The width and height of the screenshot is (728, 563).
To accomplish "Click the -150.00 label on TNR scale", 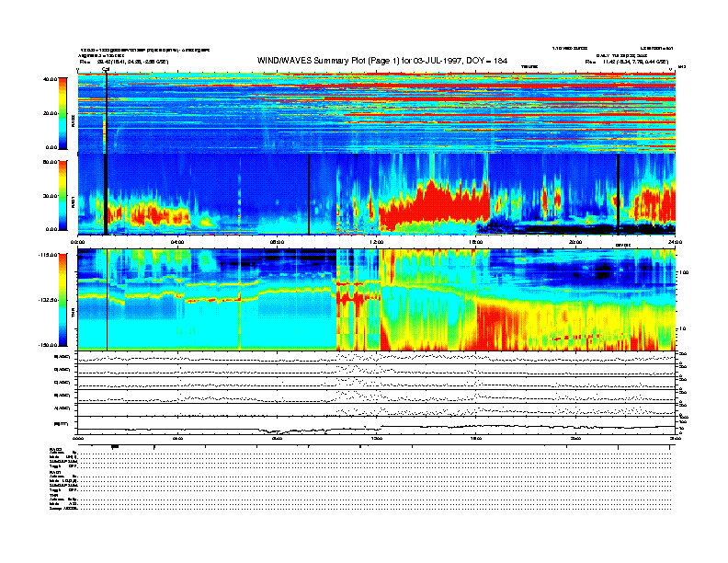I will point(48,345).
